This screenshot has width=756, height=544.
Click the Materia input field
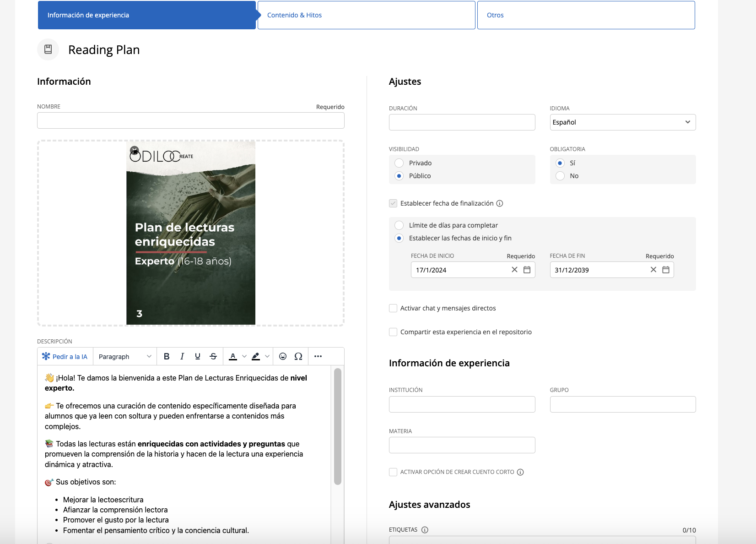(x=462, y=445)
